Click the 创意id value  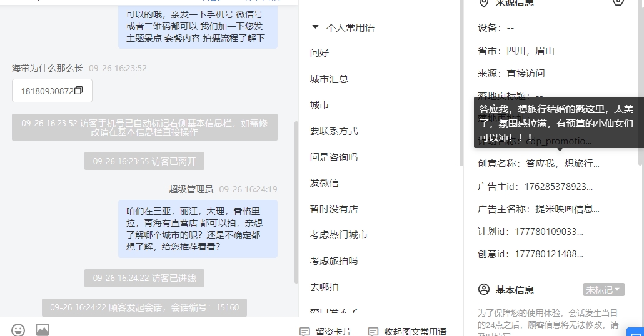click(549, 254)
